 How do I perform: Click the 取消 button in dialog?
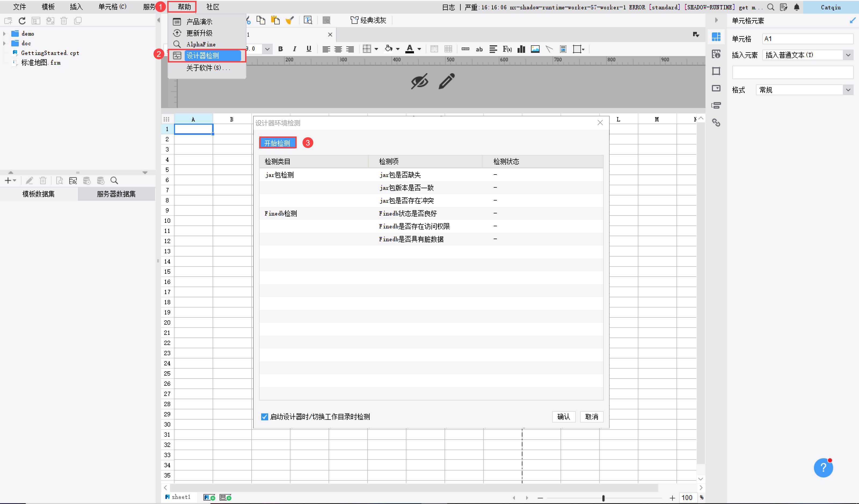(x=591, y=417)
